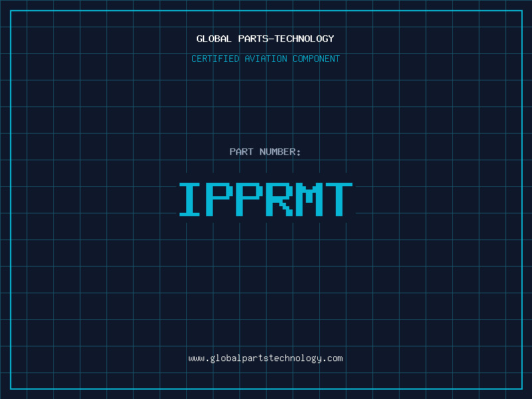This screenshot has height=399, width=532.
Task: Click the PART NUMBER: label
Action: (265, 152)
